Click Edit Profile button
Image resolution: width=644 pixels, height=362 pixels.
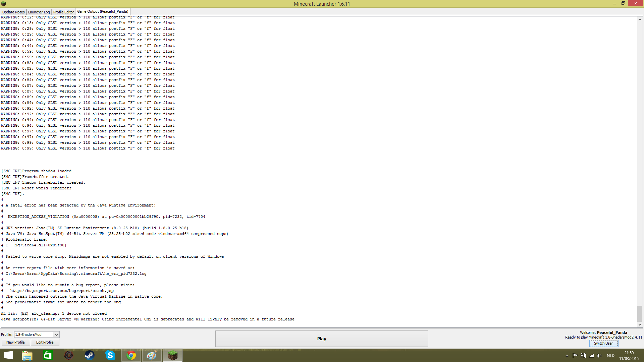[45, 342]
